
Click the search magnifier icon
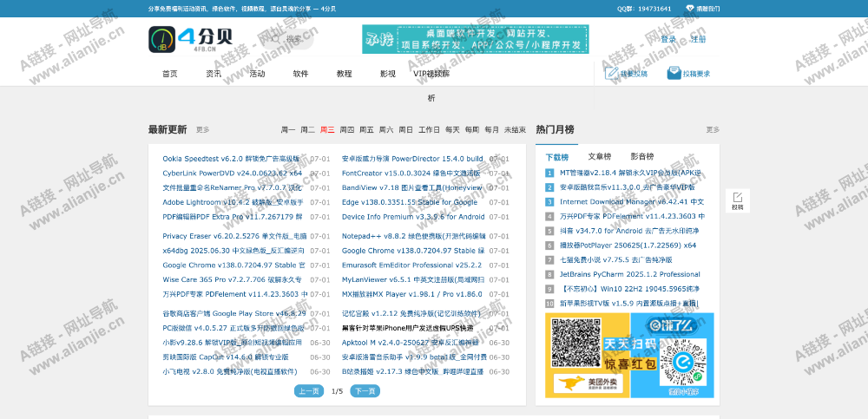[x=275, y=39]
